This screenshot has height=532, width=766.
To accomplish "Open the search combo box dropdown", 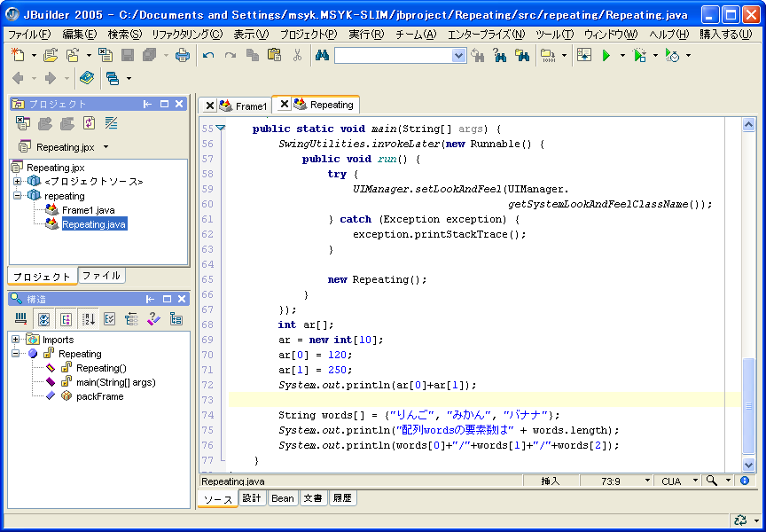I will [458, 55].
